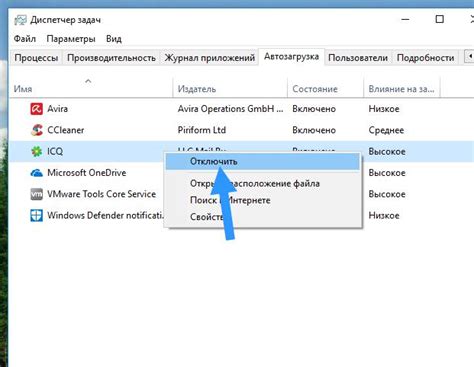Viewport: 474px width, 367px height.
Task: Click Высокое impact in the OneDrive row
Action: (387, 173)
